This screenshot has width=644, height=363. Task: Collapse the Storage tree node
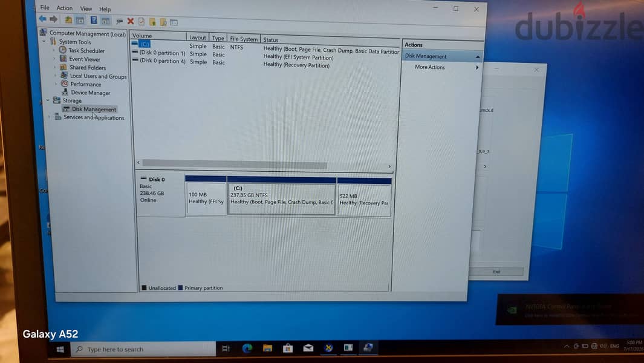click(x=48, y=100)
